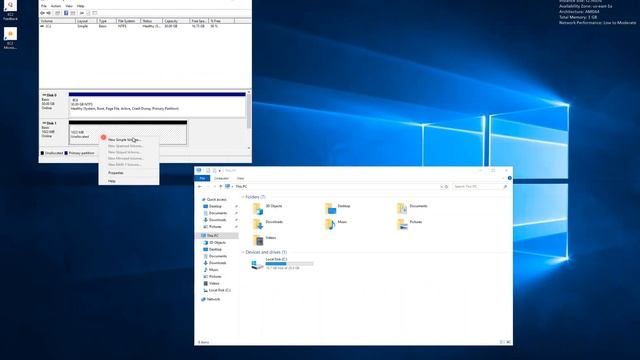Open Computer ribbon tab in File Explorer
The height and width of the screenshot is (360, 640).
[x=221, y=178]
